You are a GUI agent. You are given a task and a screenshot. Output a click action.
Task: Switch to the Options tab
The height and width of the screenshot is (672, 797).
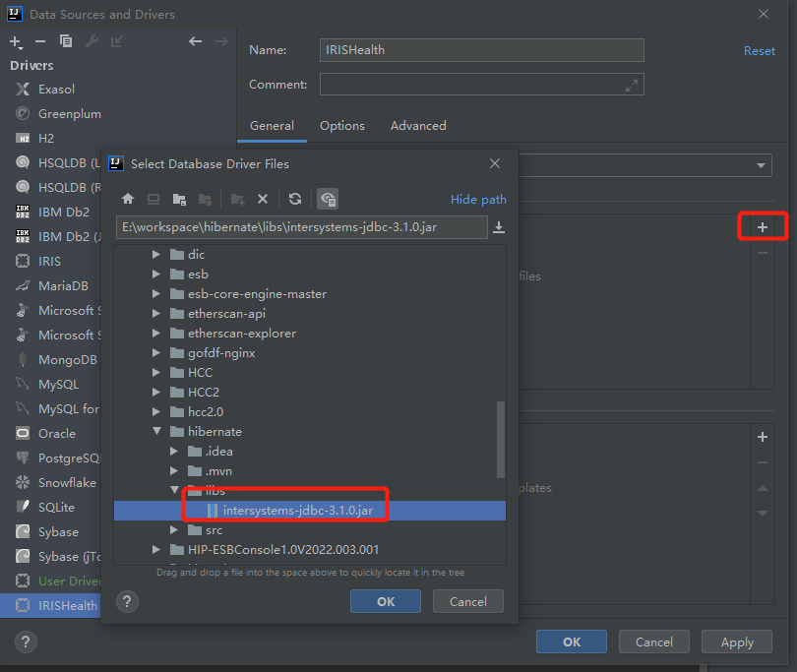point(341,126)
